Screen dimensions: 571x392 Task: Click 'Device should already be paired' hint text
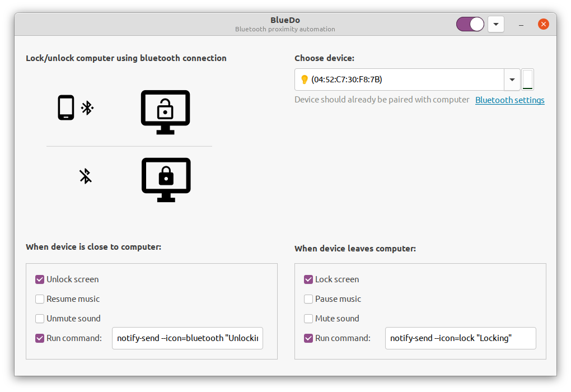click(x=382, y=100)
